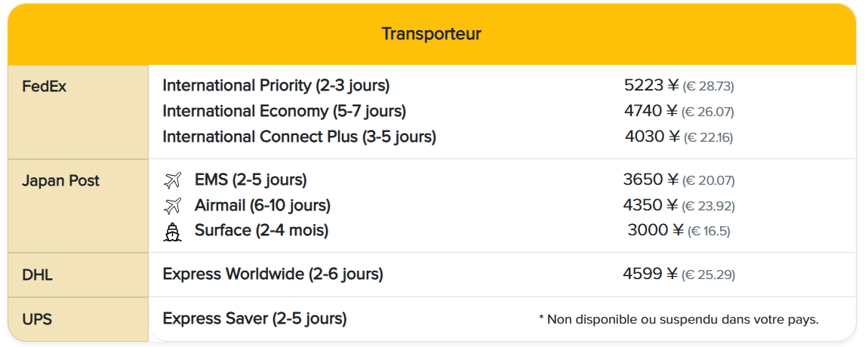The height and width of the screenshot is (347, 868).
Task: Select International Connect Plus shipping
Action: (x=299, y=137)
